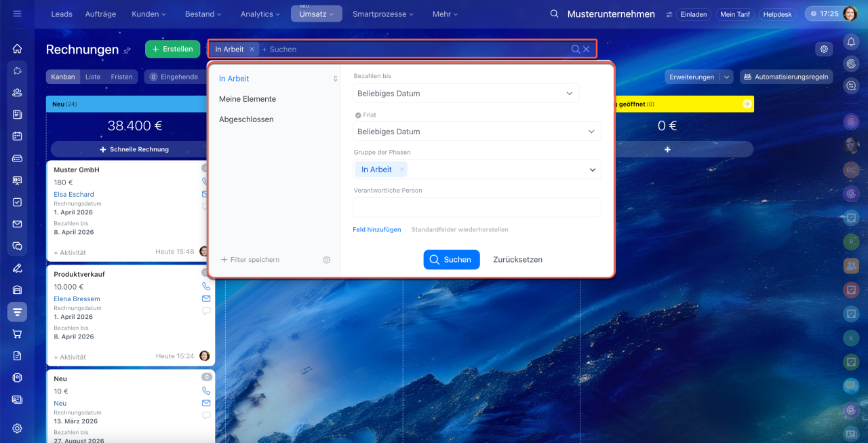This screenshot has height=443, width=868.
Task: Open the Aufträge menu item
Action: click(x=100, y=14)
